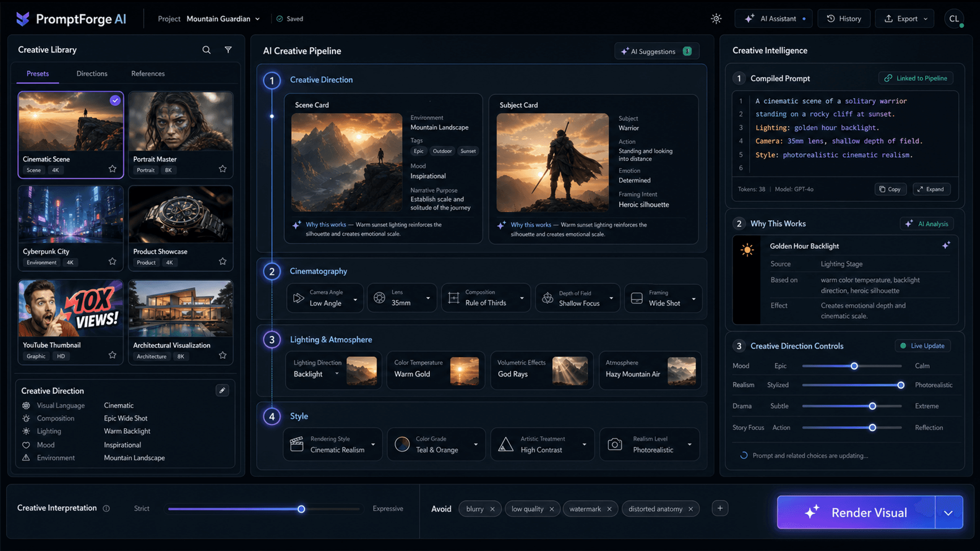The image size is (980, 551).
Task: Open the AI Assistant
Action: (773, 19)
